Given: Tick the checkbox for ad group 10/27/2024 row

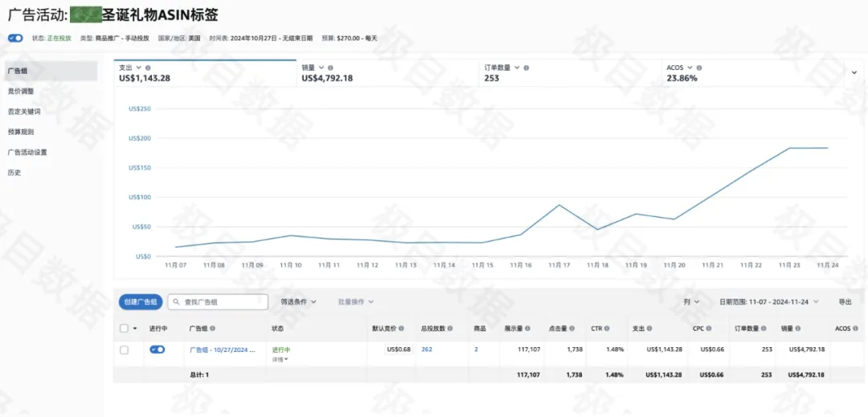Looking at the screenshot, I should (x=124, y=350).
